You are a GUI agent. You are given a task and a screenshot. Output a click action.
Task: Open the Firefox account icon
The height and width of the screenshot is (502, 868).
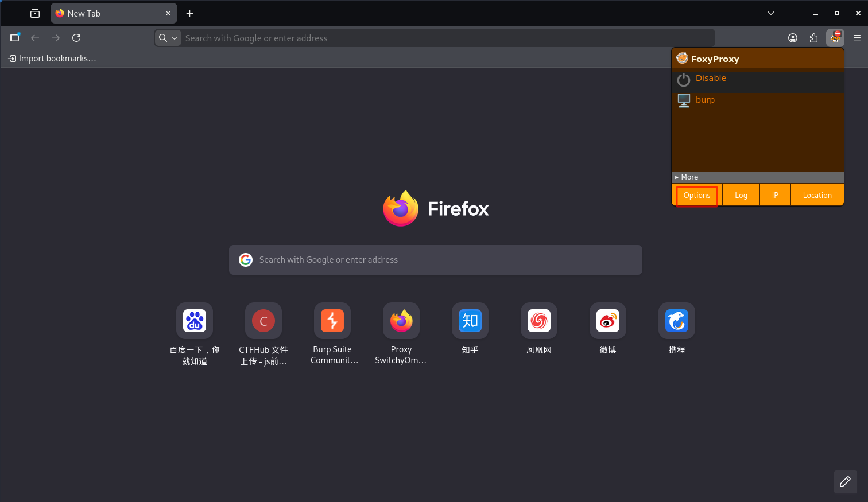793,38
